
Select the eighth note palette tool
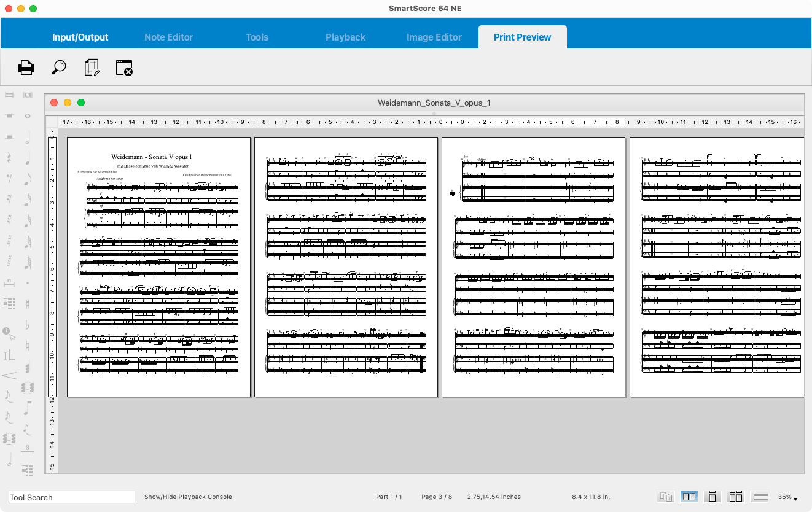[28, 179]
